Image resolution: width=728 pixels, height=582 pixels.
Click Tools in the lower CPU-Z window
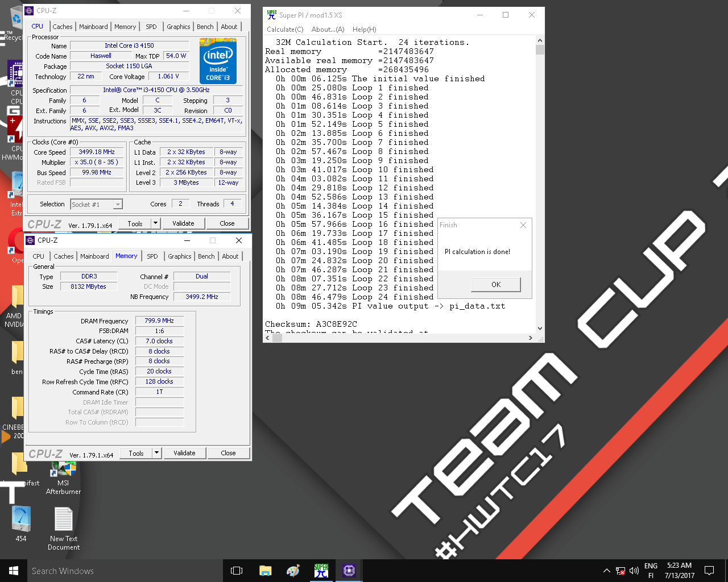[x=136, y=453]
